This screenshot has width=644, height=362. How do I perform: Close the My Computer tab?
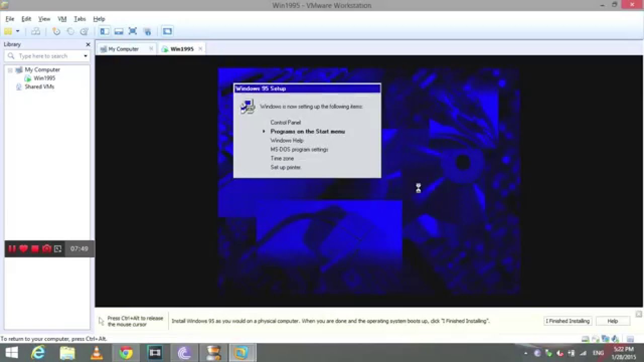point(150,49)
